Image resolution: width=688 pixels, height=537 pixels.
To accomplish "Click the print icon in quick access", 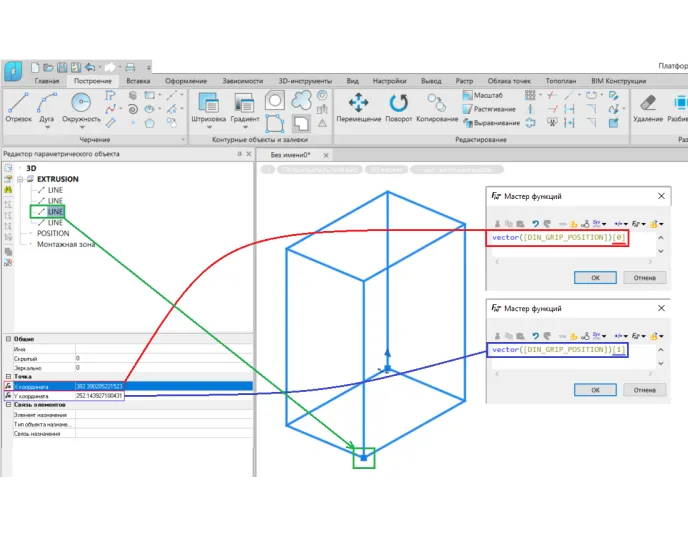I will click(x=130, y=68).
